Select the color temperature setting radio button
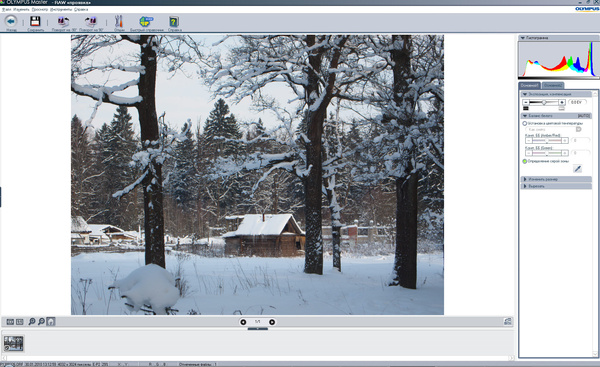The image size is (600, 367). (x=525, y=123)
